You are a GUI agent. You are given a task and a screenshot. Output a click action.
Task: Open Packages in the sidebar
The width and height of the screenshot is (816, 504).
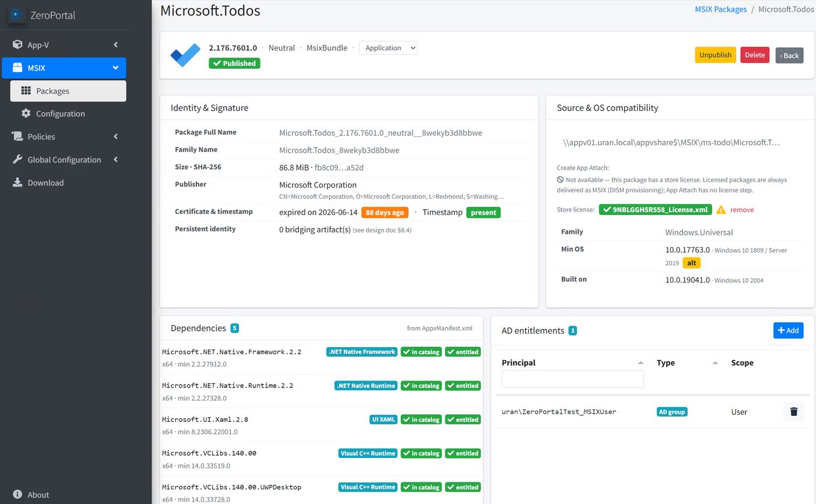point(68,91)
